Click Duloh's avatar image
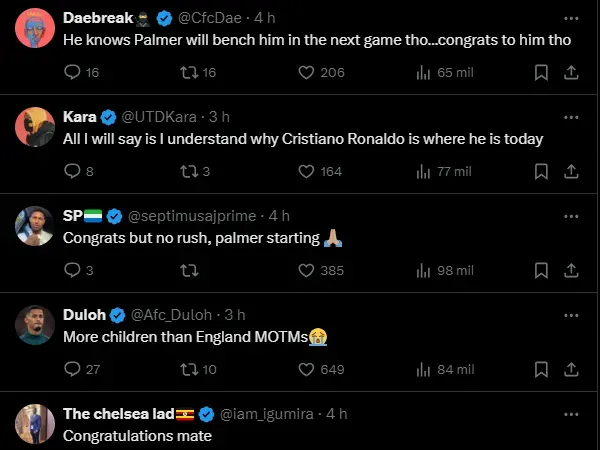Screen dimensions: 600x450 coord(35,325)
